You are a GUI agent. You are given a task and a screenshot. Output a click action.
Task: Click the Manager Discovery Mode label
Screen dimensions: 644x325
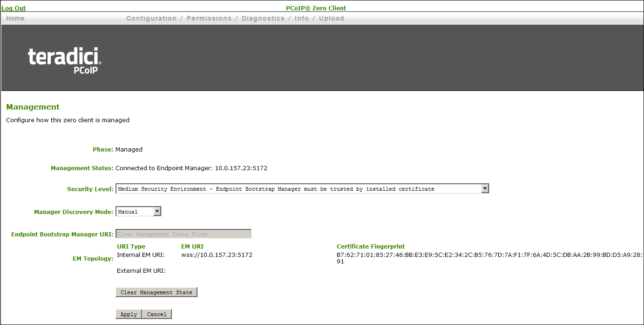point(74,212)
